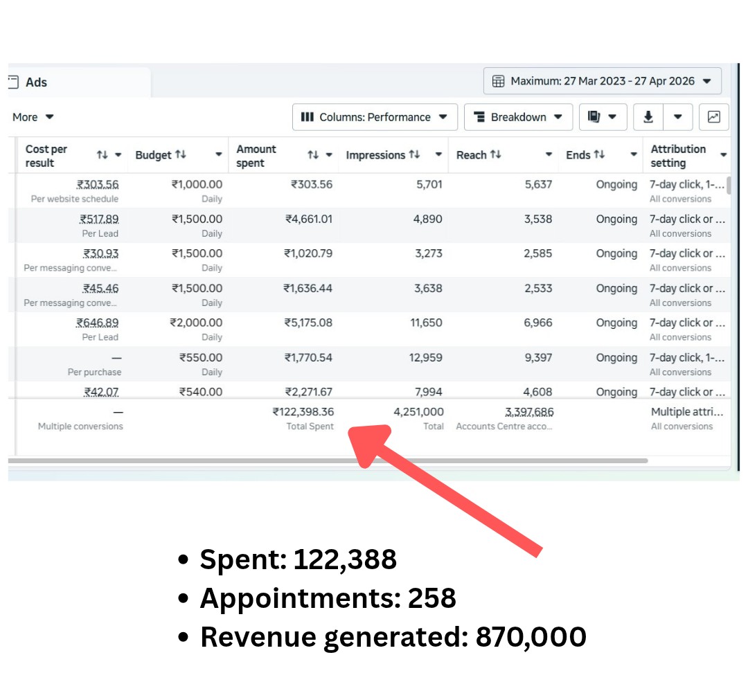
Task: Sort the Ends column with arrows
Action: pyautogui.click(x=599, y=155)
